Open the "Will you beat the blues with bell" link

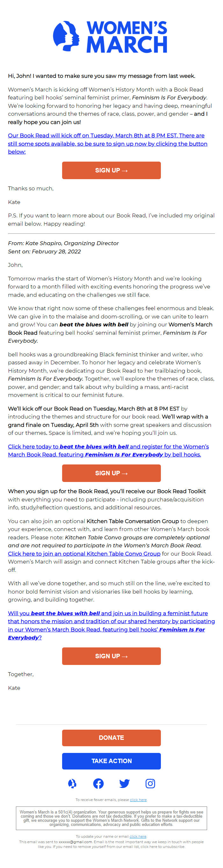click(111, 625)
